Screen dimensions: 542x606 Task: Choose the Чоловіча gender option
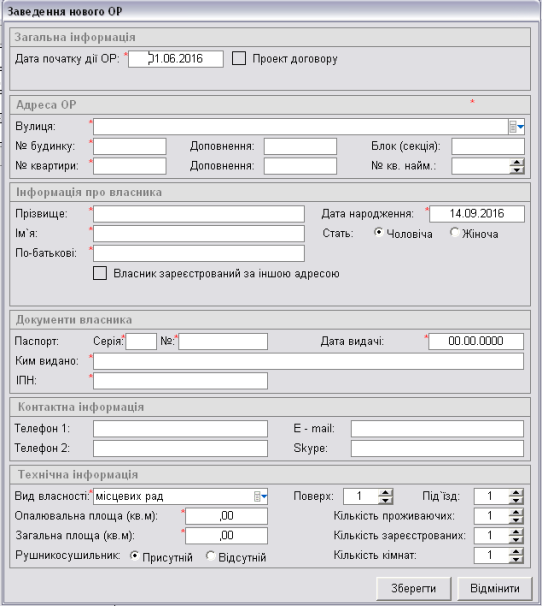pos(378,232)
